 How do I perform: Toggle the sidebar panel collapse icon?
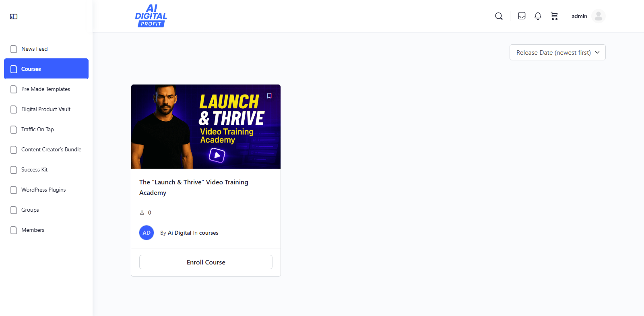point(14,17)
